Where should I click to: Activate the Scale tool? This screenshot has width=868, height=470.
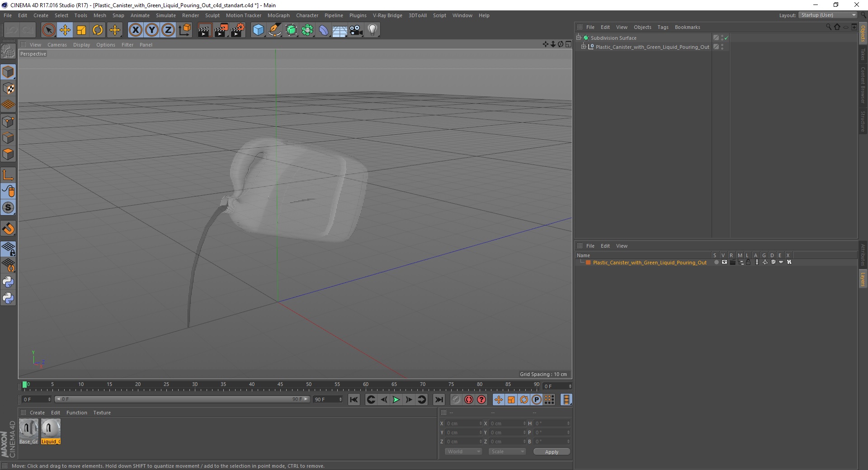[81, 30]
